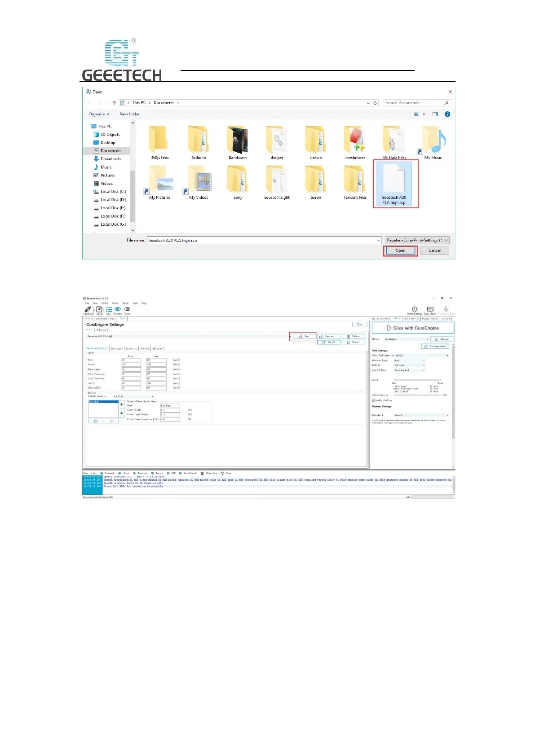Toggle the Enable Cooling checkbox

pos(373,400)
